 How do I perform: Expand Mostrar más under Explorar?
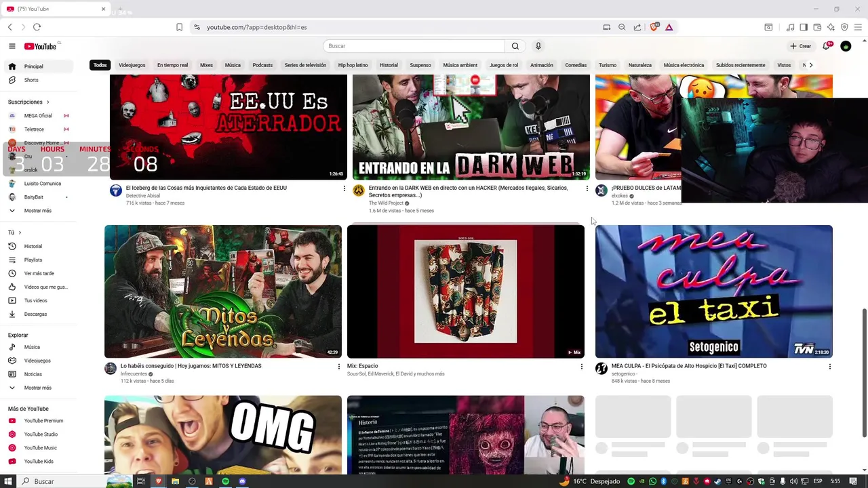point(40,388)
